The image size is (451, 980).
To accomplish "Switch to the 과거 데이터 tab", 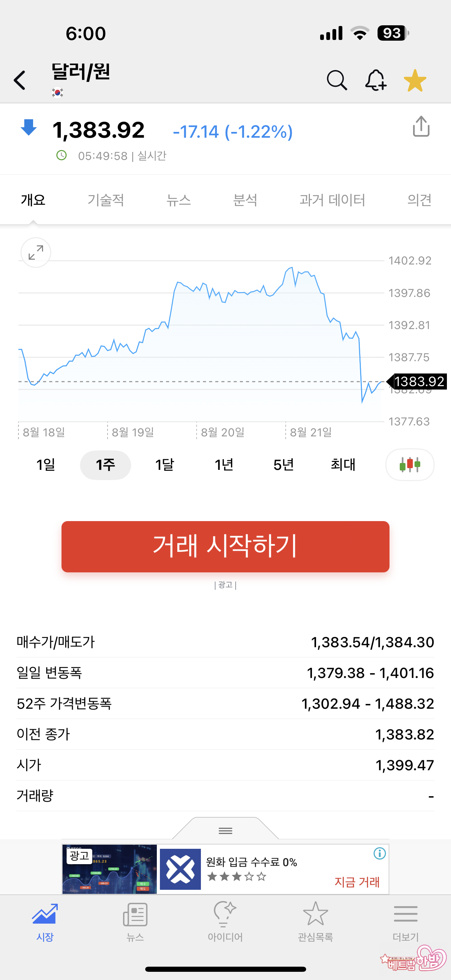I will click(332, 200).
